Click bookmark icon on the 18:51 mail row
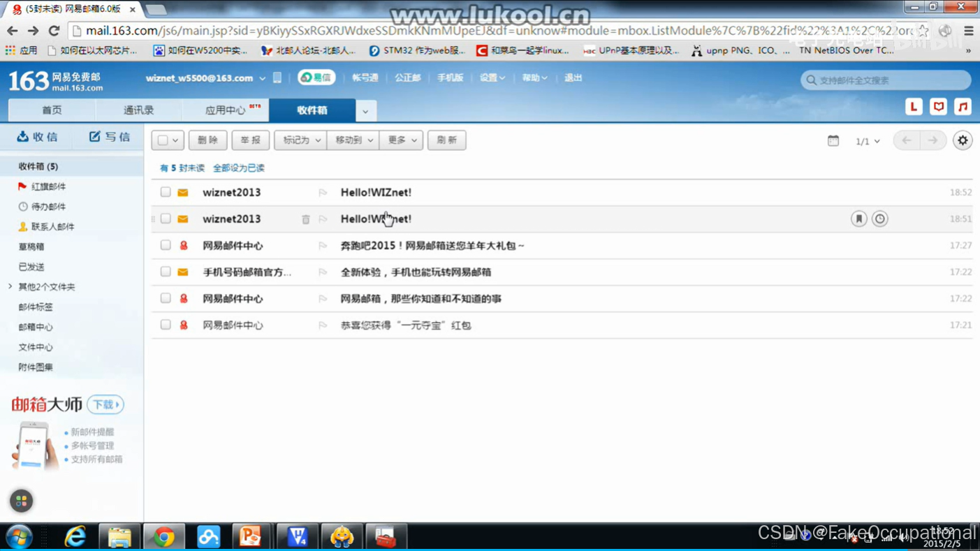This screenshot has width=980, height=551. (x=858, y=219)
